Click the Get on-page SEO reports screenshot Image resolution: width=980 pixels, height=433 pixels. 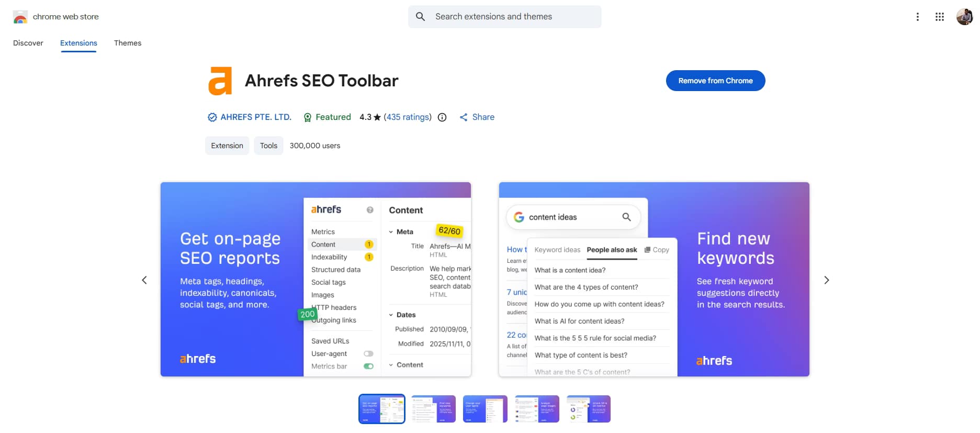[316, 280]
